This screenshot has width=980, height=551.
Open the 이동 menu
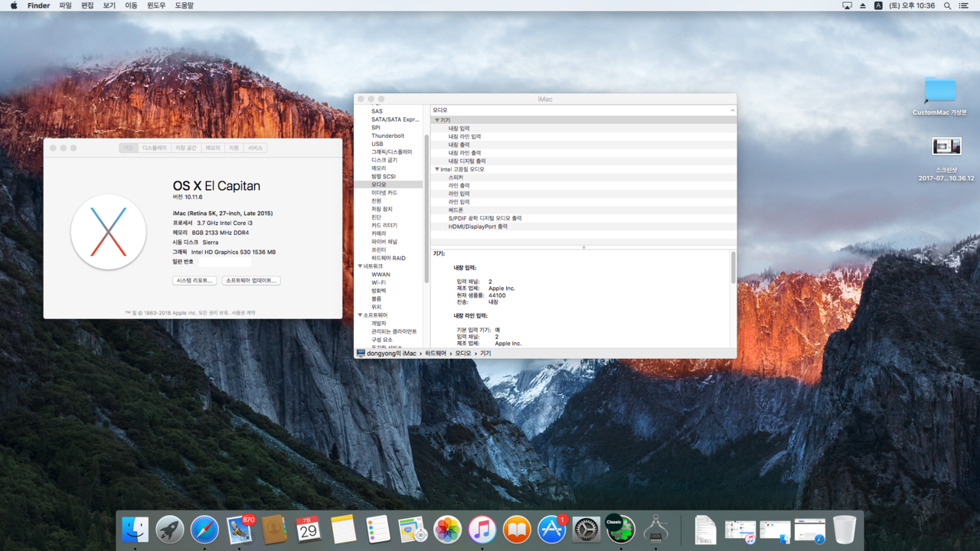131,5
